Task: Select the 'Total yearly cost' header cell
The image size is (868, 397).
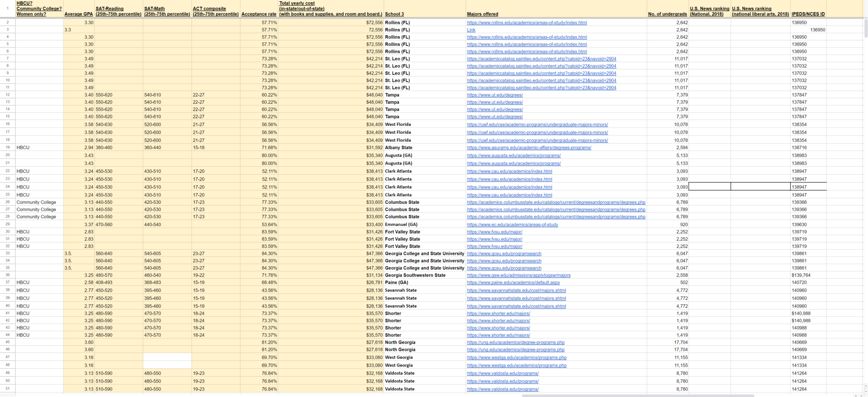Action: tap(331, 9)
